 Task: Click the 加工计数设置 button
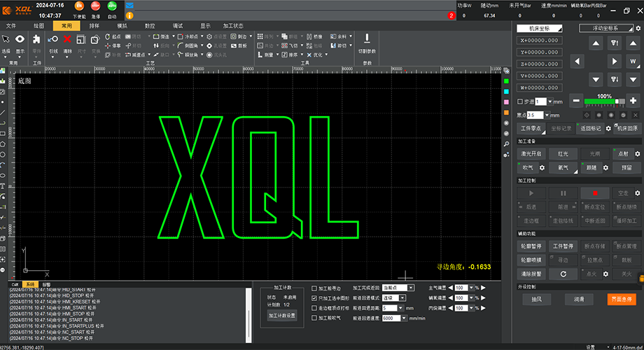283,316
